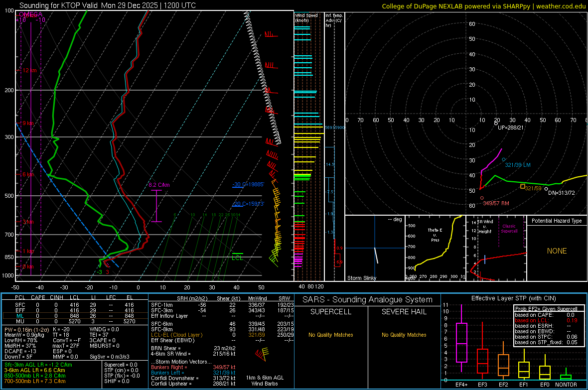Click the LowRH = 78% value

[20, 341]
